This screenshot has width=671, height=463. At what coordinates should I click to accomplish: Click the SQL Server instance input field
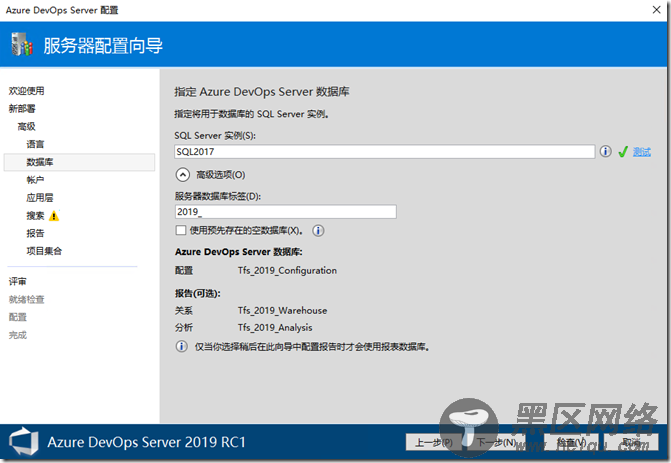[384, 151]
